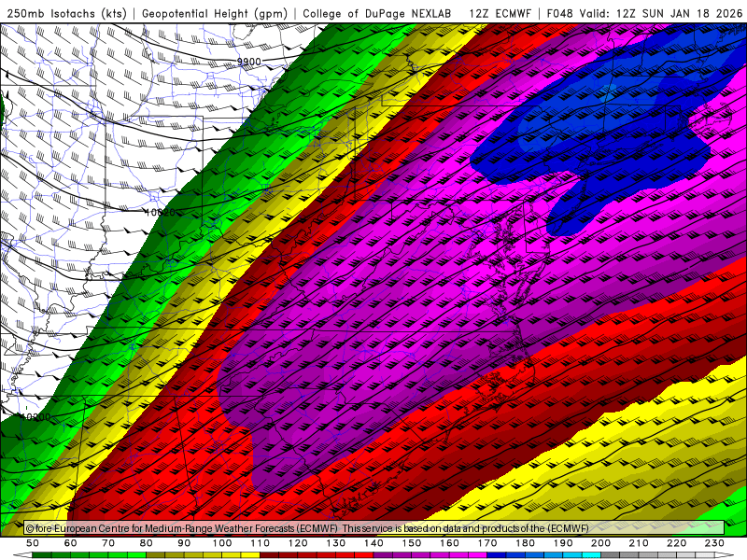
Task: Click the 200 kts legend value
Action: tap(601, 543)
